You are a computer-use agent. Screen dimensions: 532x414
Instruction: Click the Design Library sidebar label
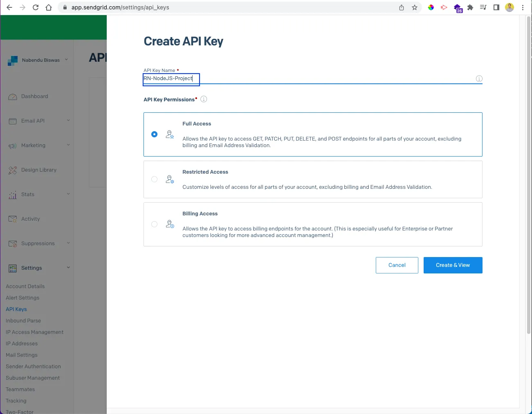click(39, 170)
